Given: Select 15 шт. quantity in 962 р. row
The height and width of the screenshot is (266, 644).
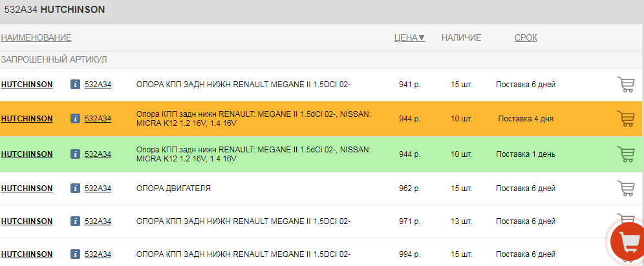Looking at the screenshot, I should coord(461,188).
